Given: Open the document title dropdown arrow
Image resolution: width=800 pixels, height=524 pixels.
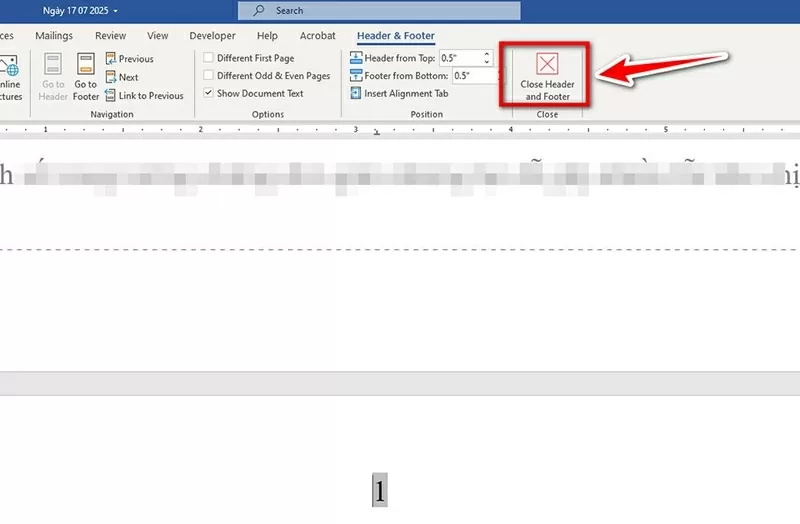Looking at the screenshot, I should pyautogui.click(x=115, y=11).
